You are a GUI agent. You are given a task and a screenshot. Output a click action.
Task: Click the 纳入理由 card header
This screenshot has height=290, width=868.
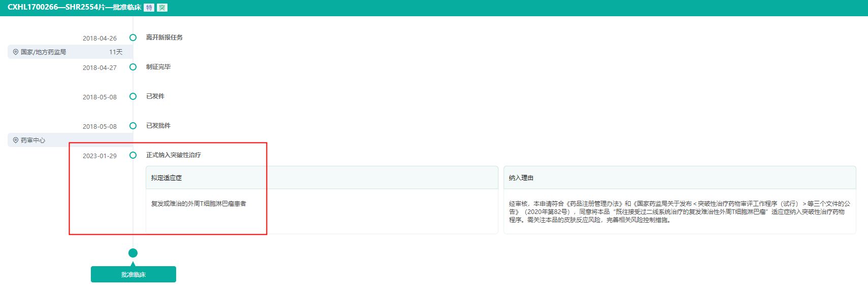(680, 177)
